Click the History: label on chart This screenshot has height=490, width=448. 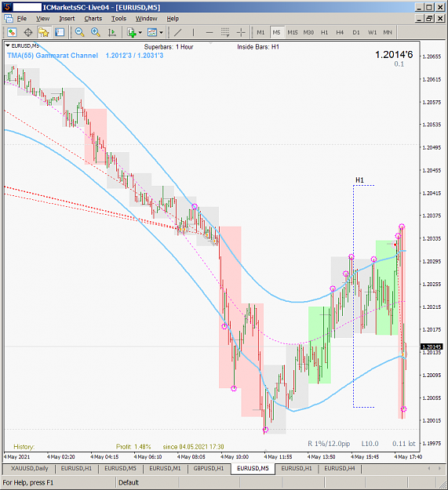tap(24, 447)
